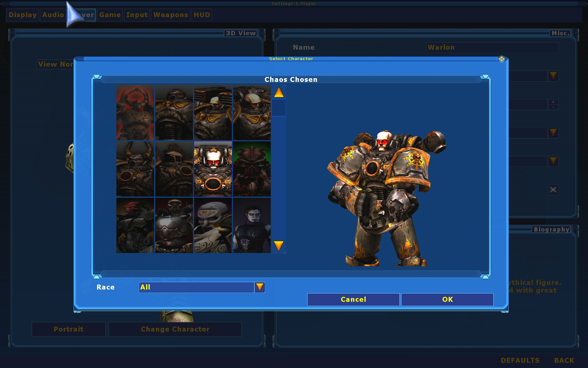Screen dimensions: 588x368
Task: Click the minus stepper in the Misc panel
Action: click(553, 107)
